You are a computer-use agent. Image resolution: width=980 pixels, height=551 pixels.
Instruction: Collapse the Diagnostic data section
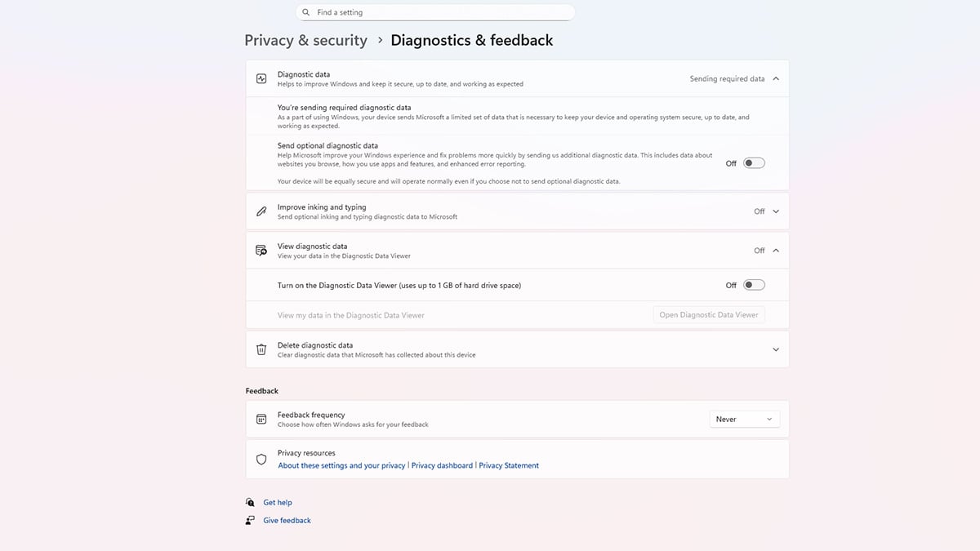tap(777, 78)
